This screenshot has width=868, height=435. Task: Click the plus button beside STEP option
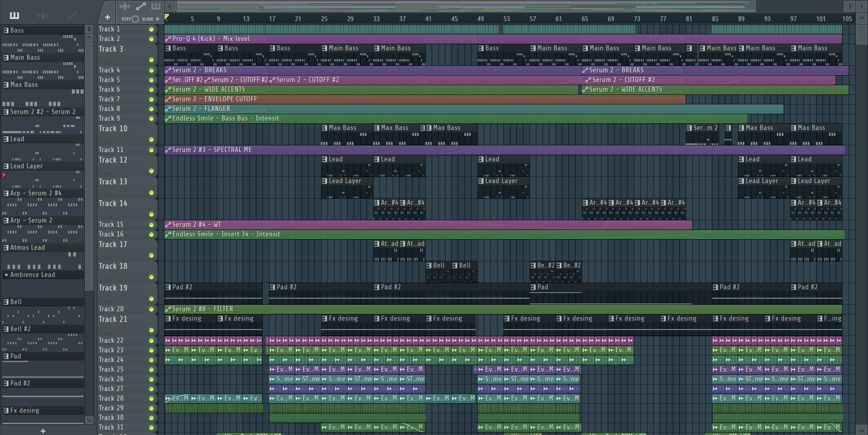(x=108, y=17)
